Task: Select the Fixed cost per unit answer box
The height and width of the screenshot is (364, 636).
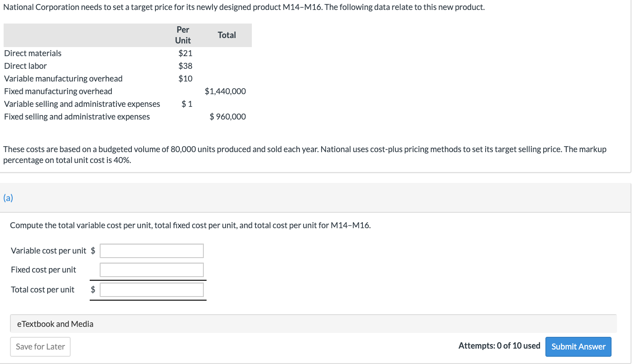Action: pos(151,269)
